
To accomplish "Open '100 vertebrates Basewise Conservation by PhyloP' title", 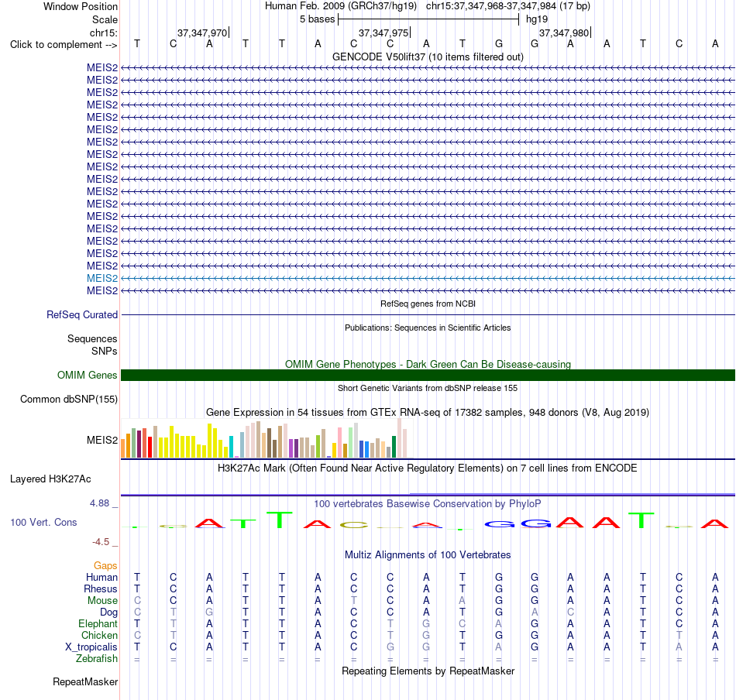I will [x=428, y=504].
